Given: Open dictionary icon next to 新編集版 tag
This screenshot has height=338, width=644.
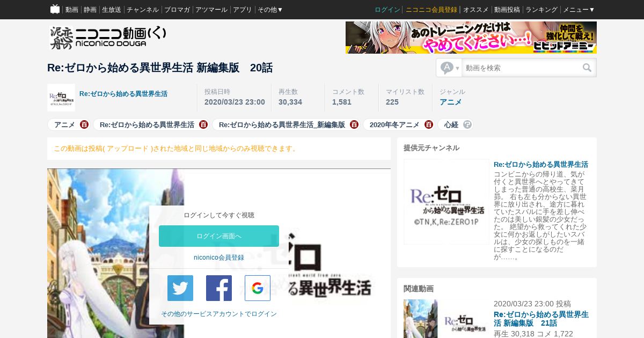Looking at the screenshot, I should click(x=354, y=124).
